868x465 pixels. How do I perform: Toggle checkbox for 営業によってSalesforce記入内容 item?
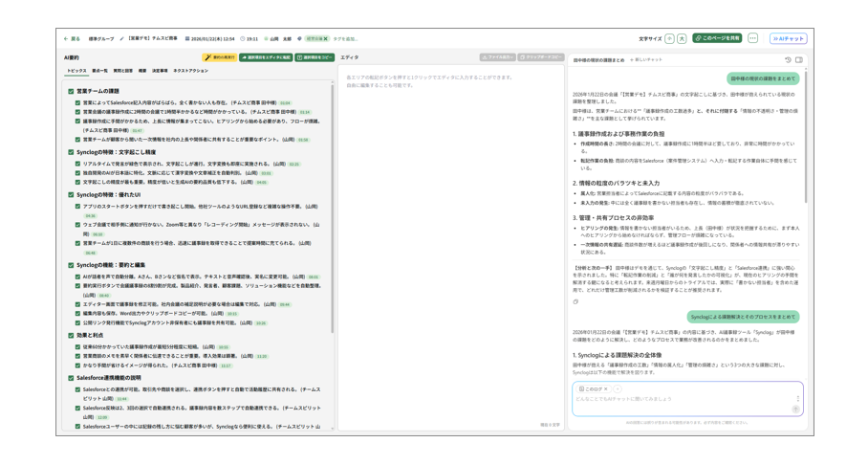point(78,103)
